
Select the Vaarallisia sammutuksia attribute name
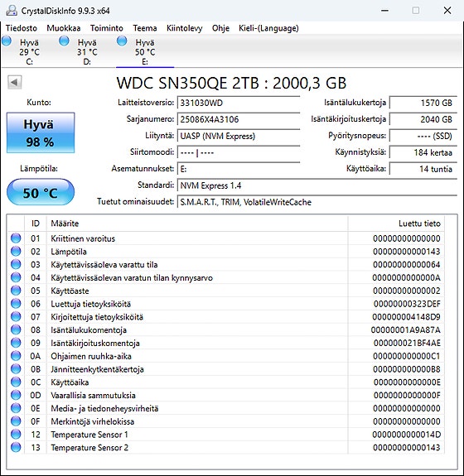tap(93, 395)
